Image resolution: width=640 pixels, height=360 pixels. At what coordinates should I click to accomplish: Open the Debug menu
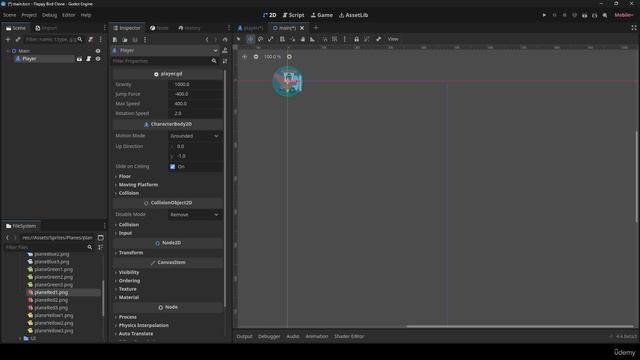49,15
